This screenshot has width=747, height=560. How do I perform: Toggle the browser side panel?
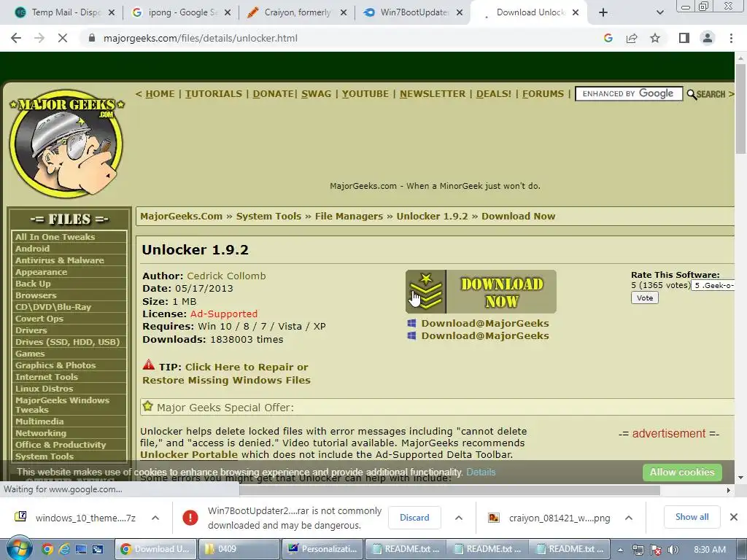click(684, 38)
